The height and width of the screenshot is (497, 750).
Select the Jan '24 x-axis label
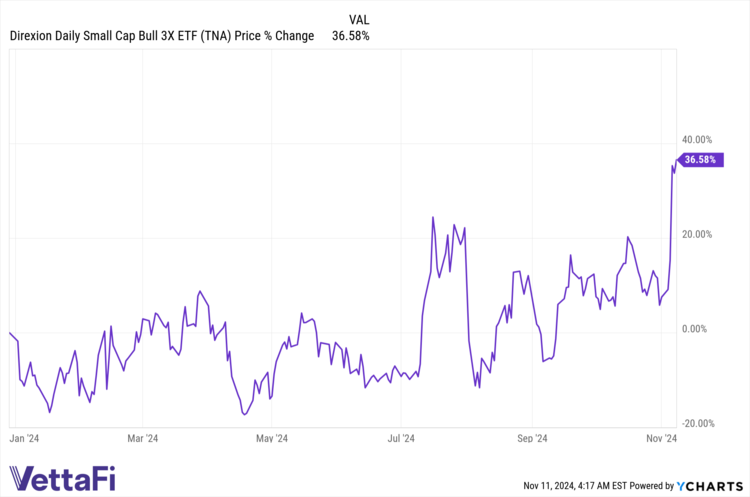24,438
